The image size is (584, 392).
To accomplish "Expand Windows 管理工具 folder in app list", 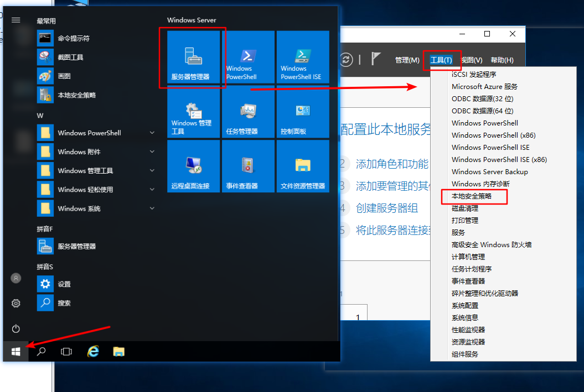I will point(96,171).
